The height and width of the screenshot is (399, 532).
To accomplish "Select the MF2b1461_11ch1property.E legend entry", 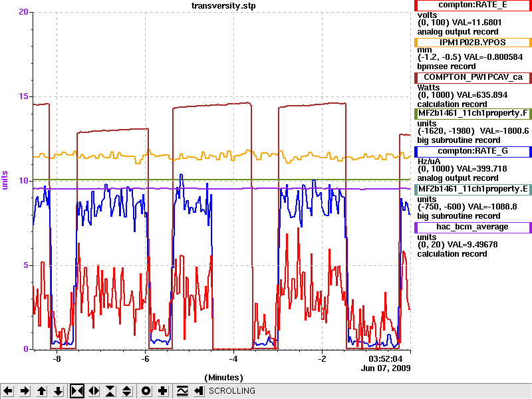I will point(473,190).
